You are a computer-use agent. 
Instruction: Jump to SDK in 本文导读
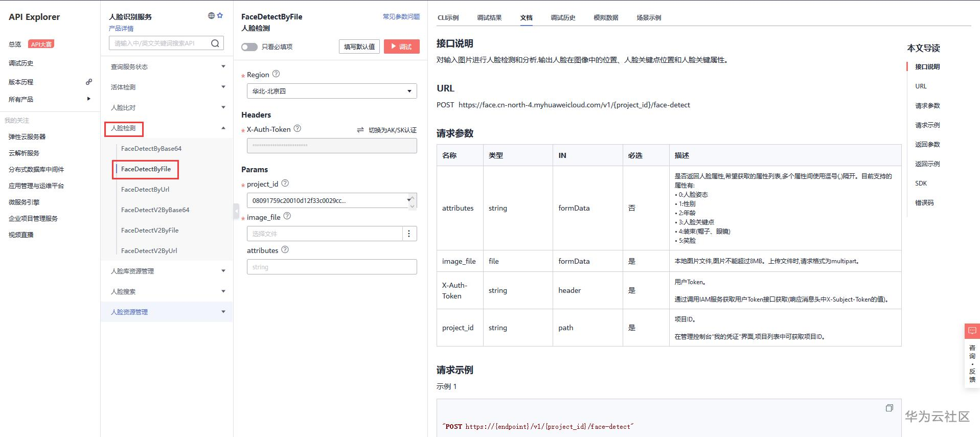point(921,183)
